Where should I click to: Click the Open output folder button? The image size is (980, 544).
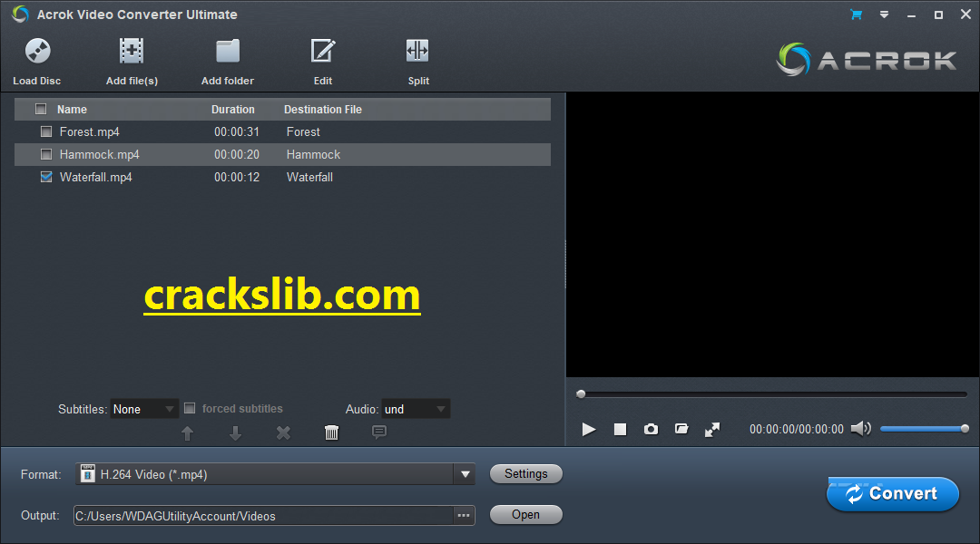[x=525, y=515]
